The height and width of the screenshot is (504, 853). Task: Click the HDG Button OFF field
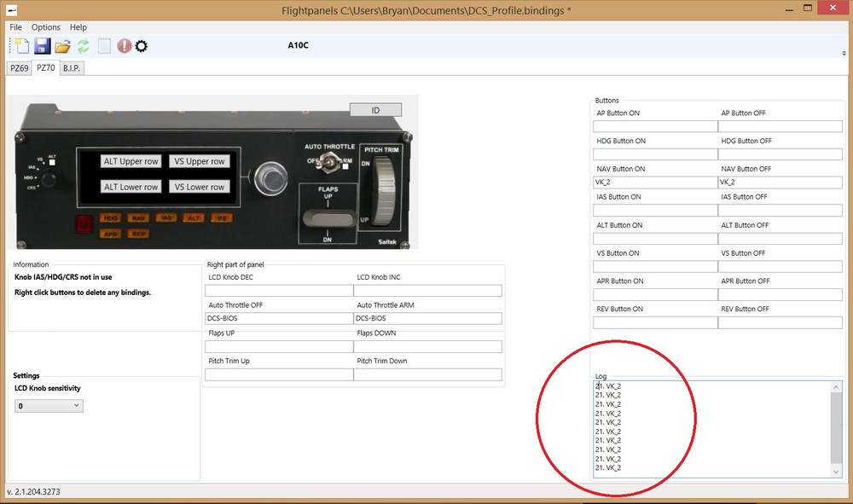(780, 154)
